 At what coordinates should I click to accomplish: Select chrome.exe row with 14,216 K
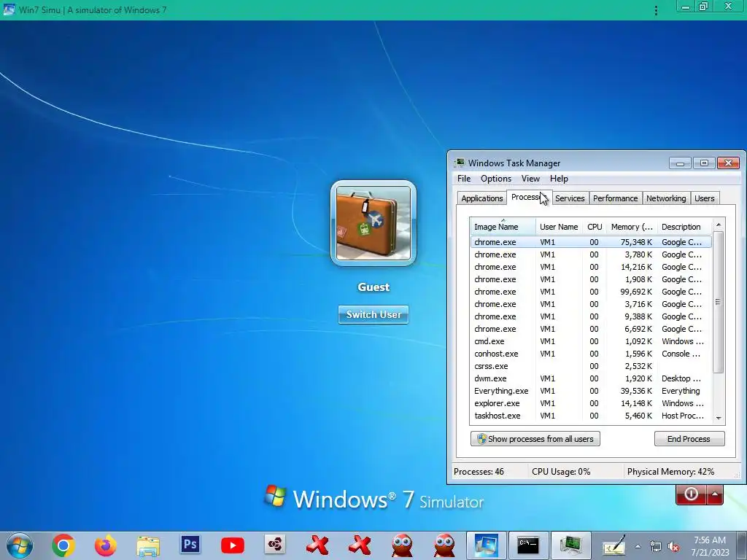(591, 267)
